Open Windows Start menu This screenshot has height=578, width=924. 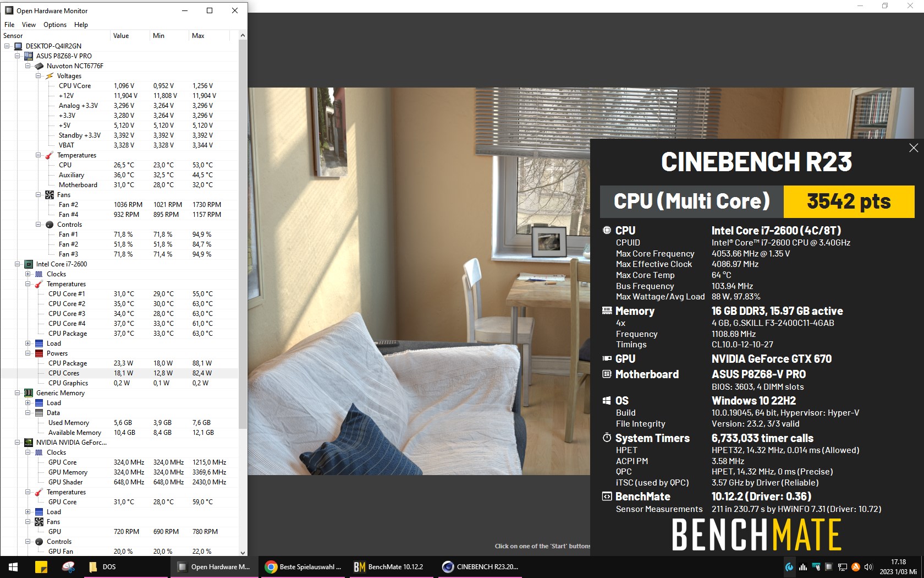(x=13, y=567)
